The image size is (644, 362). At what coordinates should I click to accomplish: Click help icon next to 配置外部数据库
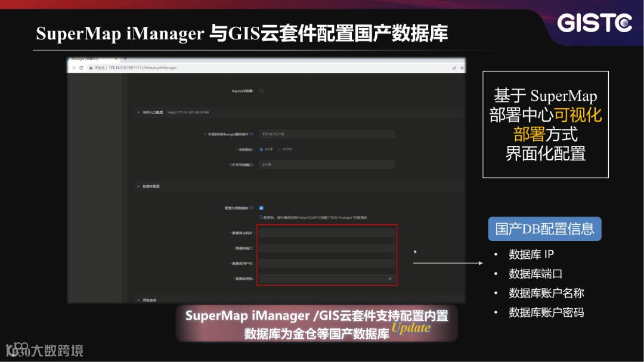click(x=252, y=208)
